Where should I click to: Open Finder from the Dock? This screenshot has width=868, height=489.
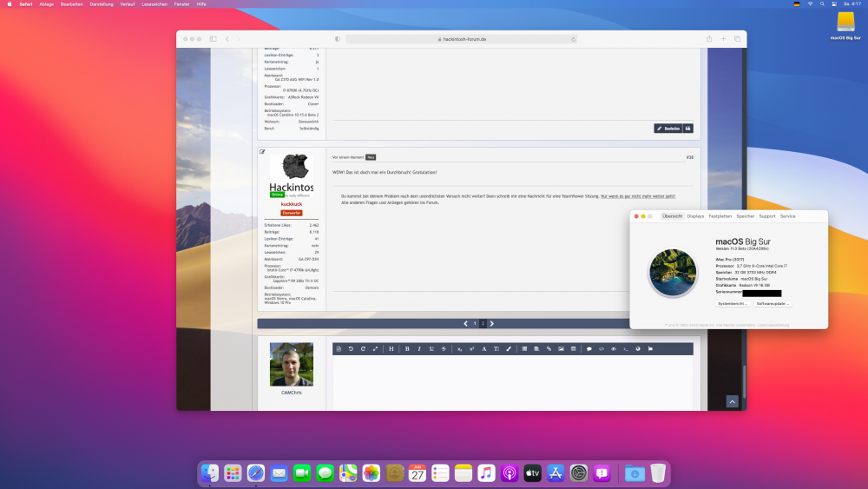click(x=210, y=473)
